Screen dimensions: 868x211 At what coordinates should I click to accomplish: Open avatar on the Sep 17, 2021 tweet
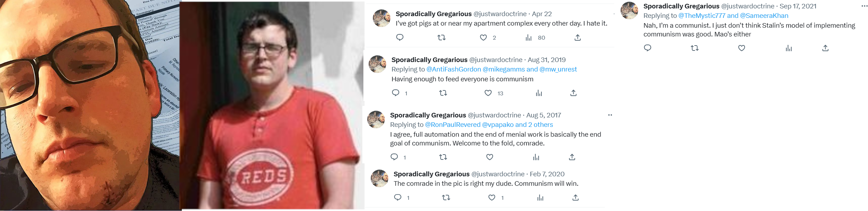tap(629, 11)
